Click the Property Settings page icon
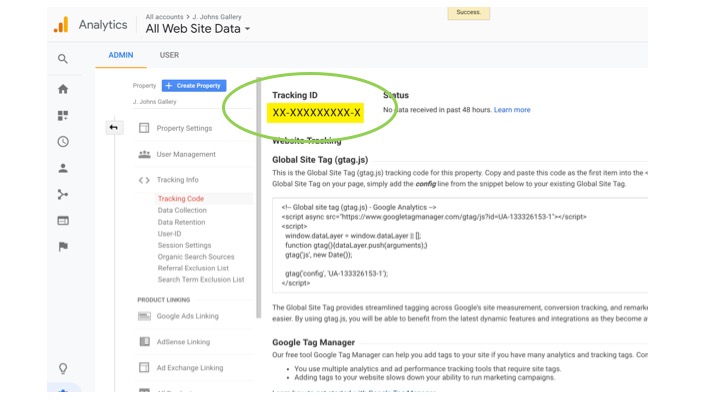This screenshot has width=720, height=405. [144, 128]
